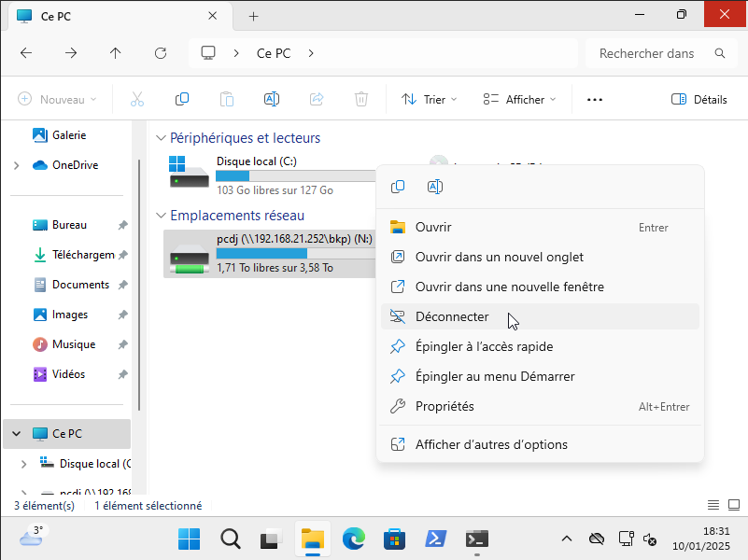Image resolution: width=748 pixels, height=560 pixels.
Task: Toggle the Détails pane button
Action: [699, 99]
